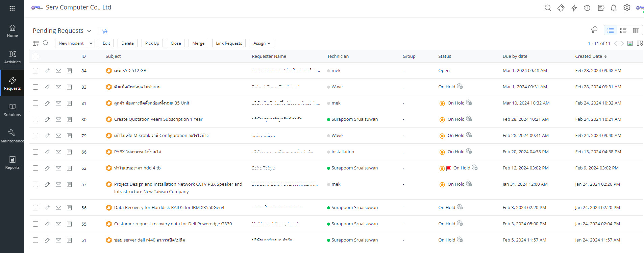Open the admin settings gear icon
Screen dimensions: 644x253
point(627,8)
